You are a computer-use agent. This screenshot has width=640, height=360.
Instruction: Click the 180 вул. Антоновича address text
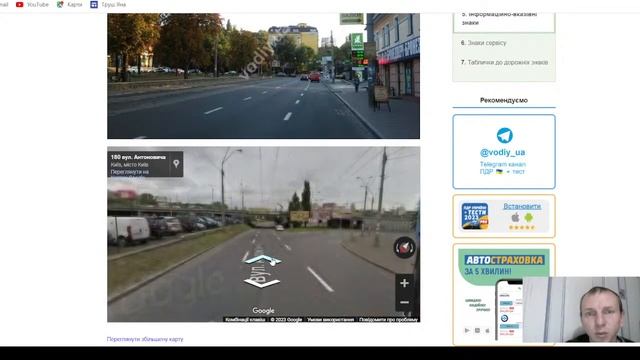tap(138, 157)
